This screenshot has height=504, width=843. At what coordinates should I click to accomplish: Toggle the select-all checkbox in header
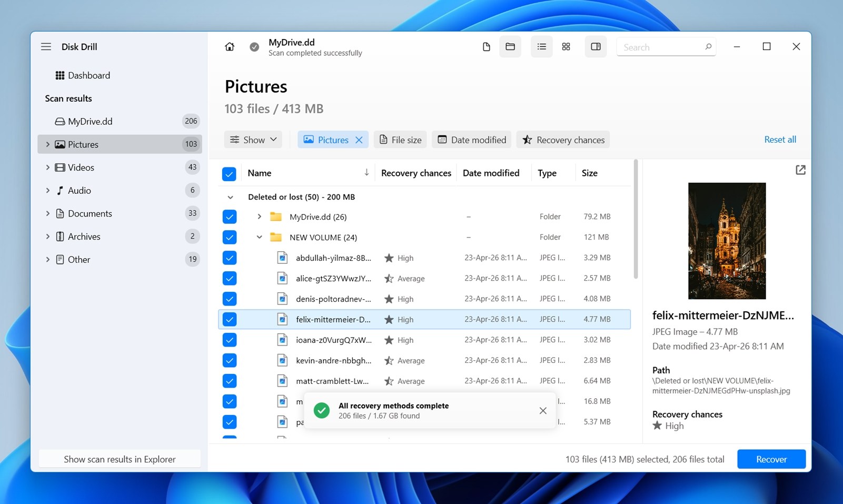[229, 174]
